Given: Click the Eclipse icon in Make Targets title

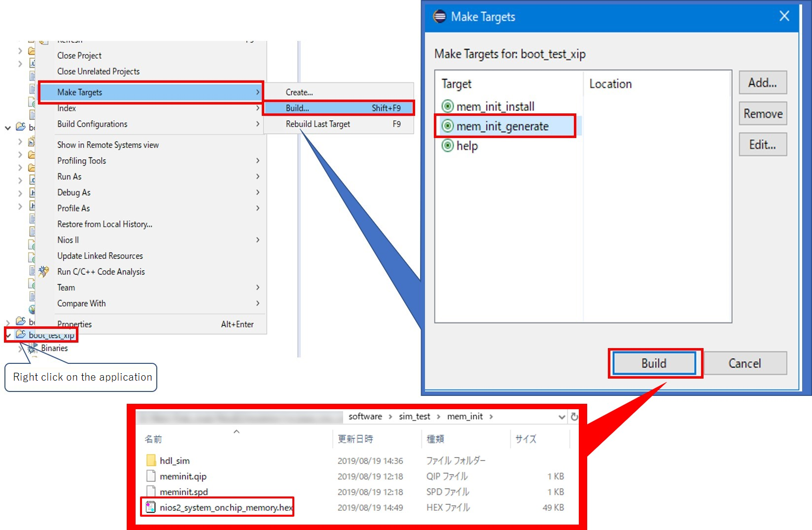Looking at the screenshot, I should (x=439, y=17).
